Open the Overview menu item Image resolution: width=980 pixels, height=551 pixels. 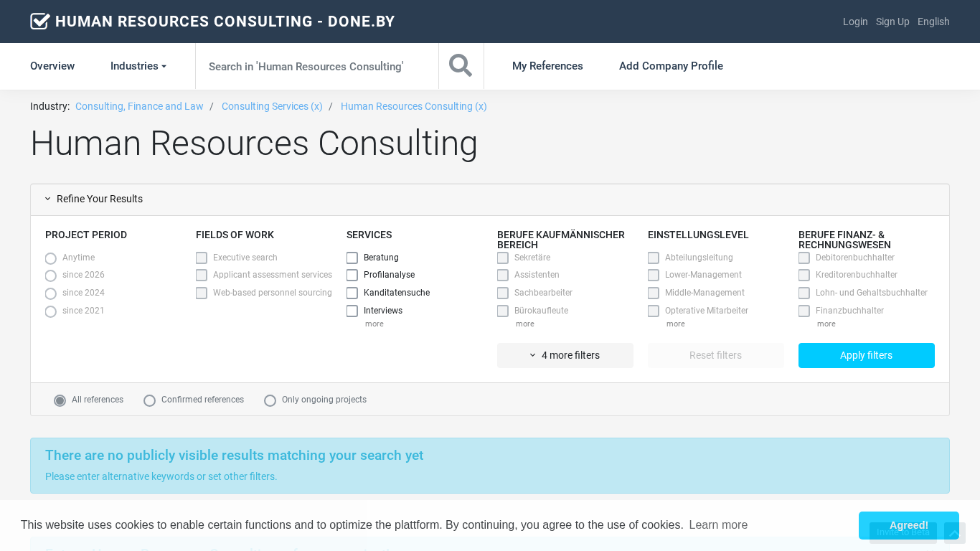[52, 66]
